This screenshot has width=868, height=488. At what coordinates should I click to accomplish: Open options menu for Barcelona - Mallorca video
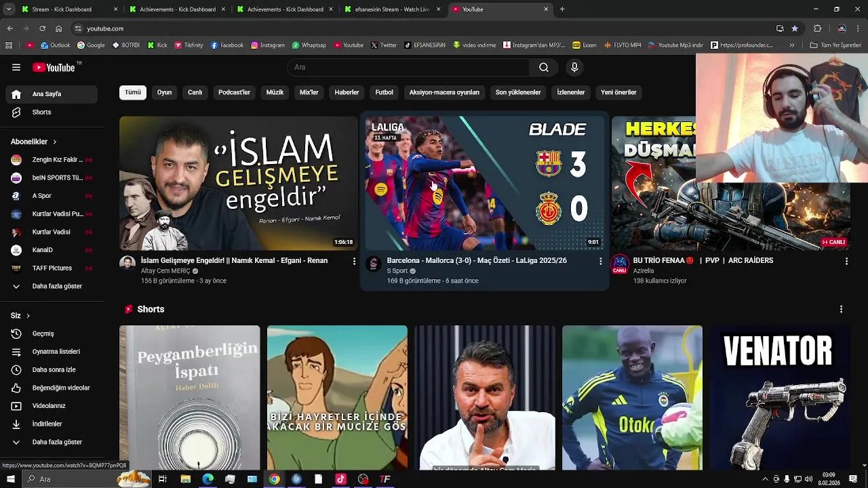pos(600,261)
